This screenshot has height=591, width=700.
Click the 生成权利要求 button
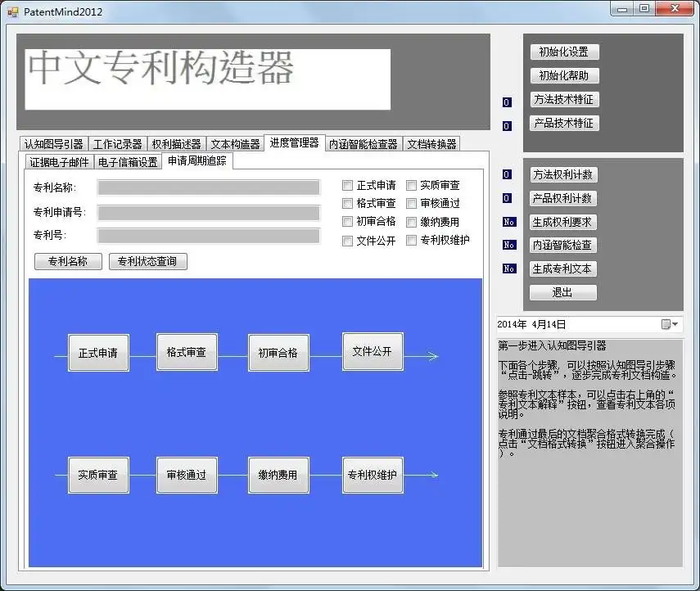click(x=563, y=222)
